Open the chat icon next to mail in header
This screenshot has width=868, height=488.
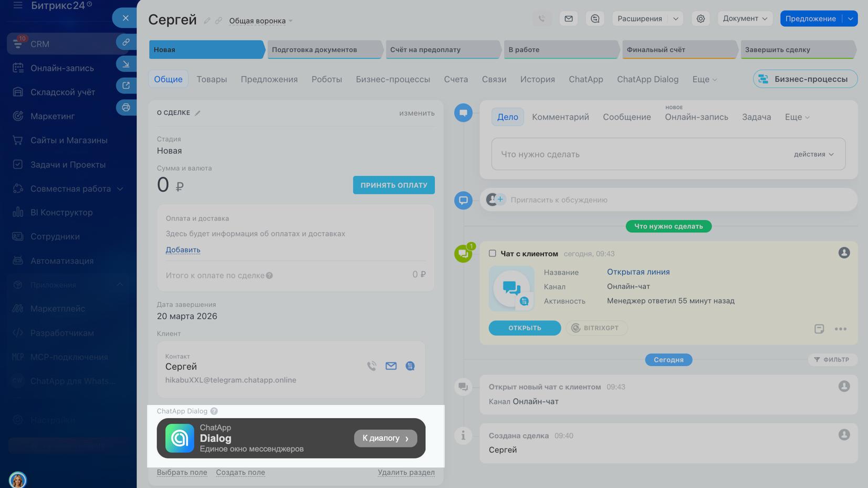tap(595, 19)
